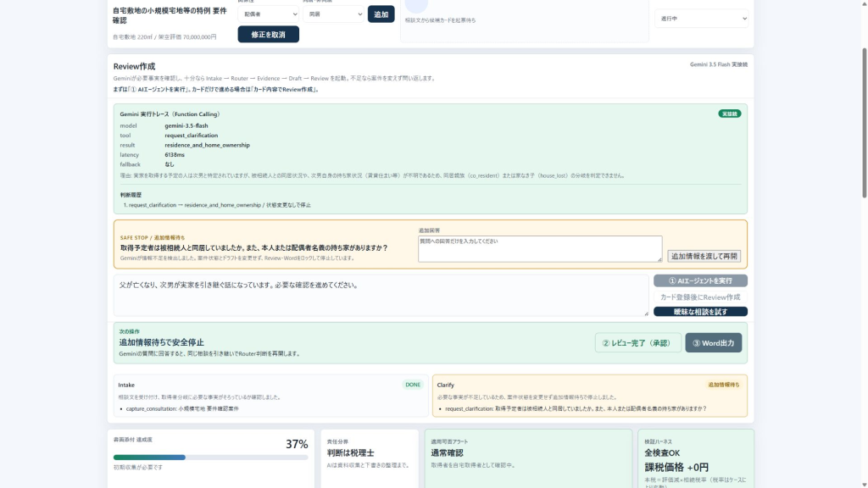The height and width of the screenshot is (488, 868).
Task: Click the 実接続 status badge
Action: 730,114
